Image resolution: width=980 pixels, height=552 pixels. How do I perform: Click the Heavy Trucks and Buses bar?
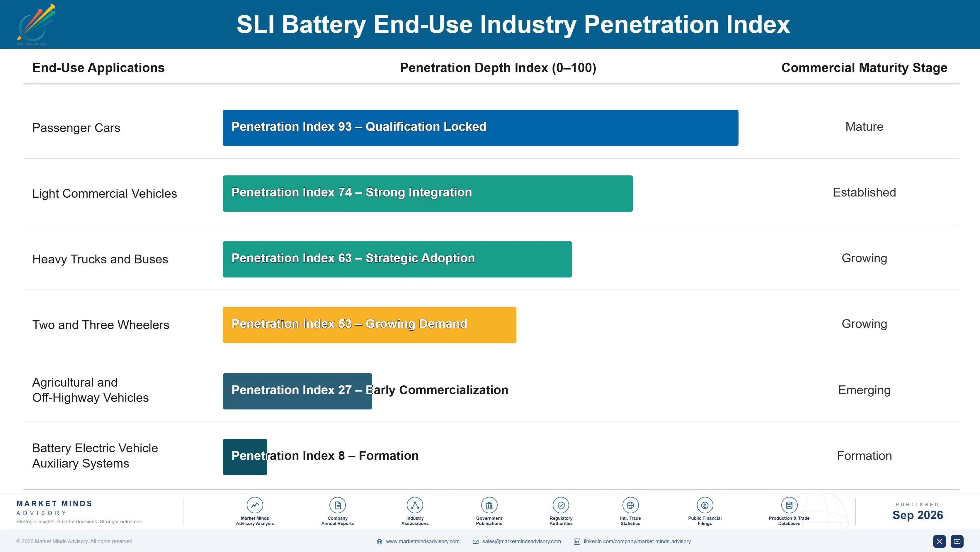tap(397, 259)
